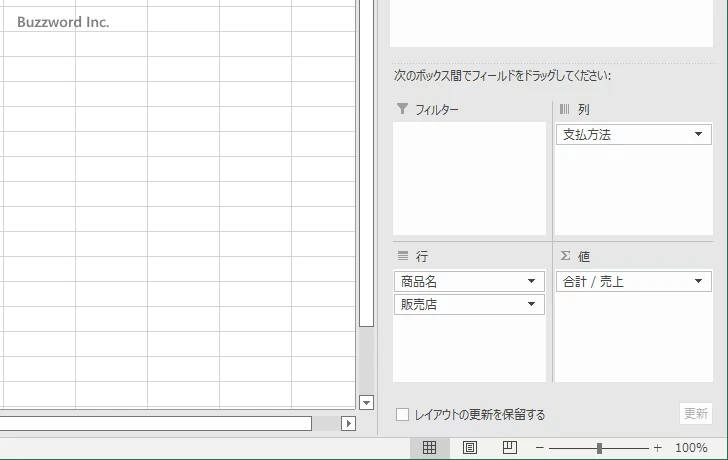Expand the 合計 / 売上 value dropdown
Viewport: 728px width, 460px height.
click(698, 282)
